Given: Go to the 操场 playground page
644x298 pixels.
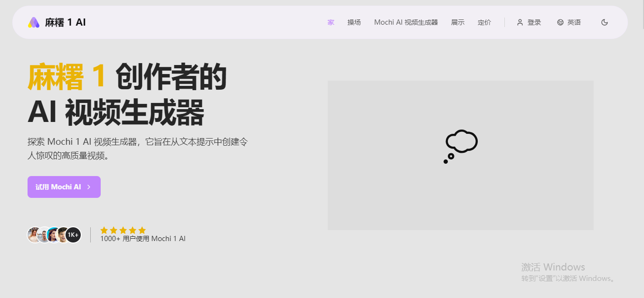Looking at the screenshot, I should tap(354, 22).
